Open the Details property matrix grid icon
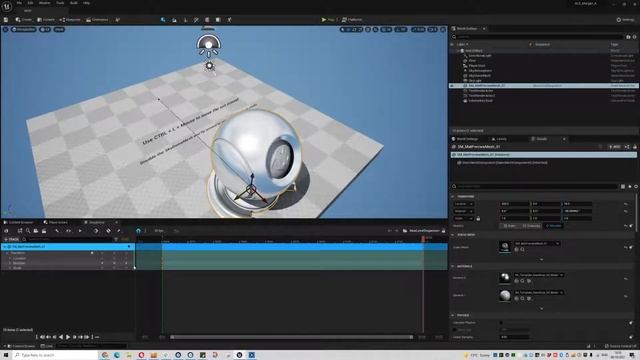Viewport: 640px width, 360px height. click(623, 187)
